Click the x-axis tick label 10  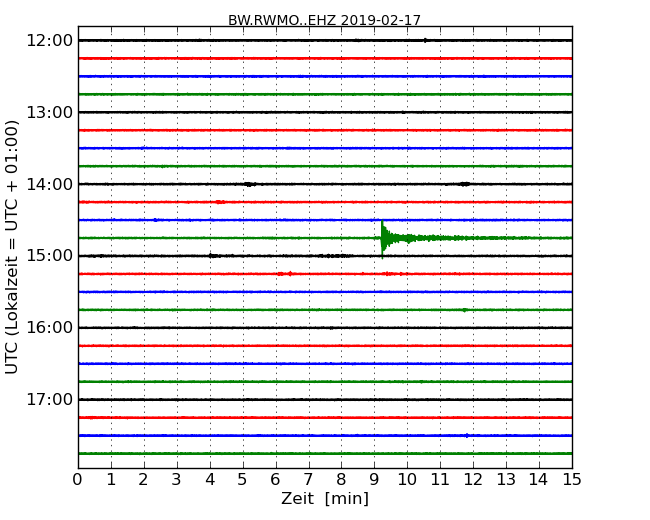click(407, 480)
